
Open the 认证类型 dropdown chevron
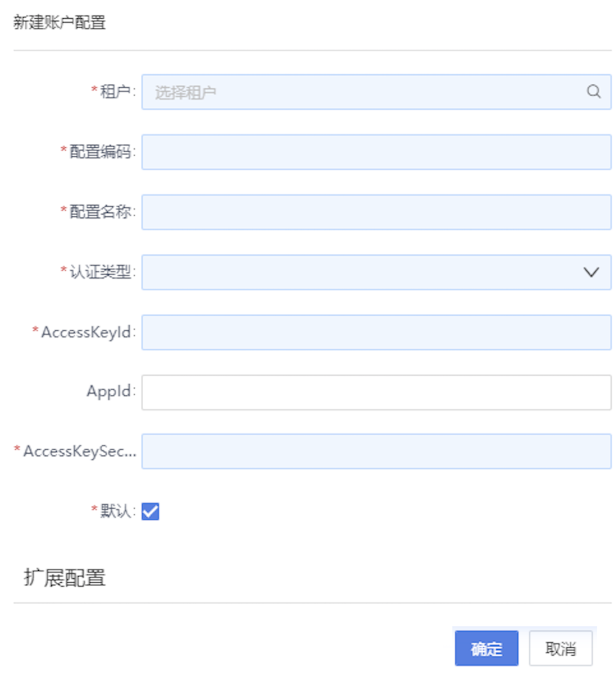tap(591, 272)
